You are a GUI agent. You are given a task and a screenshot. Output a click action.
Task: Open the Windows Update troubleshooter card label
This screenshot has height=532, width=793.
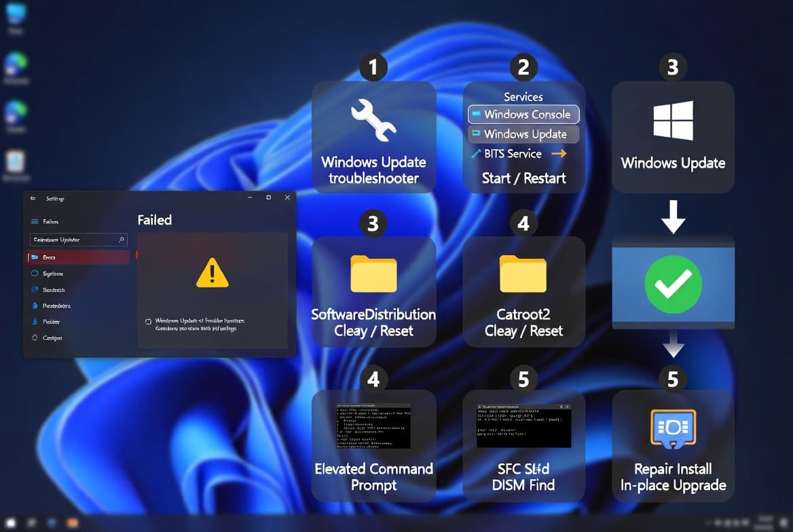point(373,170)
